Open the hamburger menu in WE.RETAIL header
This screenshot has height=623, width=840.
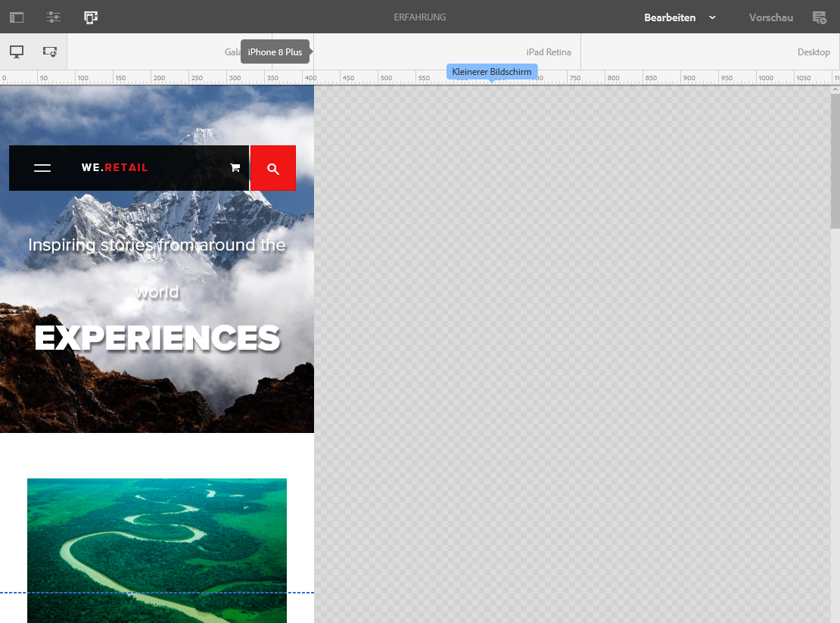point(42,167)
